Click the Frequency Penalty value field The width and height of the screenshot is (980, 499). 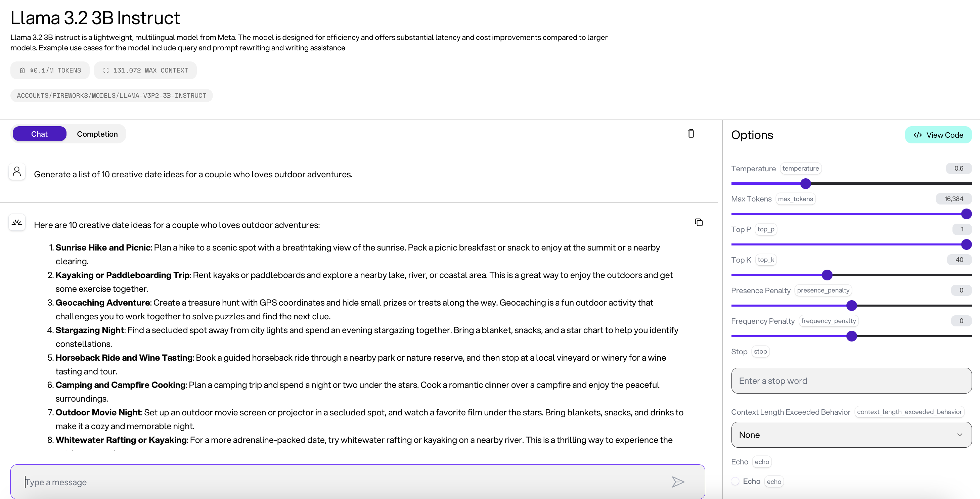pyautogui.click(x=961, y=321)
